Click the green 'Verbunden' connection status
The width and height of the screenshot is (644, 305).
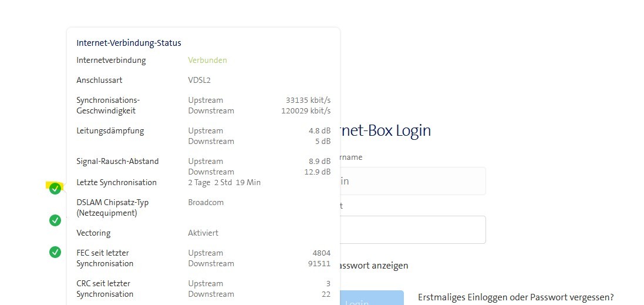tap(207, 60)
